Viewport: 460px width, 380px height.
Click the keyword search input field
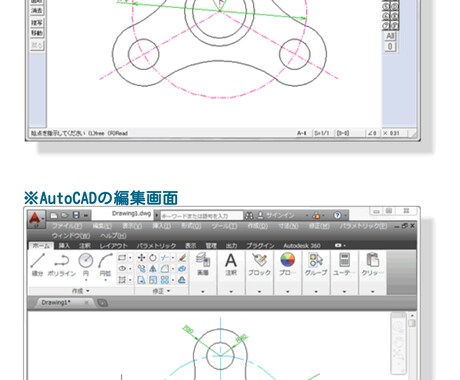[202, 216]
